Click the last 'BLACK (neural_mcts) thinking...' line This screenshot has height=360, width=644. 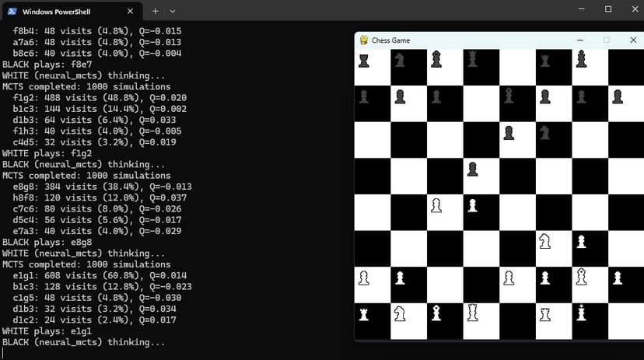[84, 342]
